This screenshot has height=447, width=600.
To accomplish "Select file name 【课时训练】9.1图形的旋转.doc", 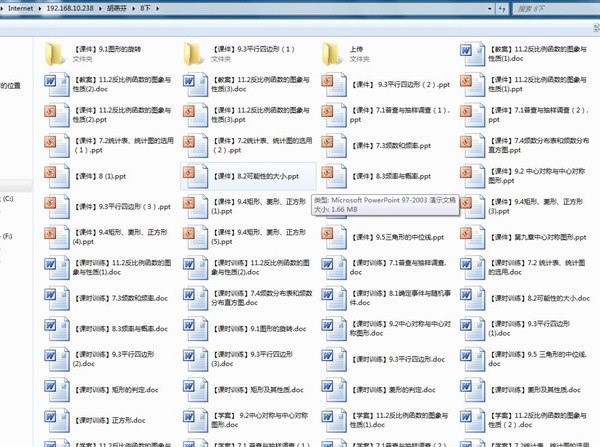I will point(260,329).
